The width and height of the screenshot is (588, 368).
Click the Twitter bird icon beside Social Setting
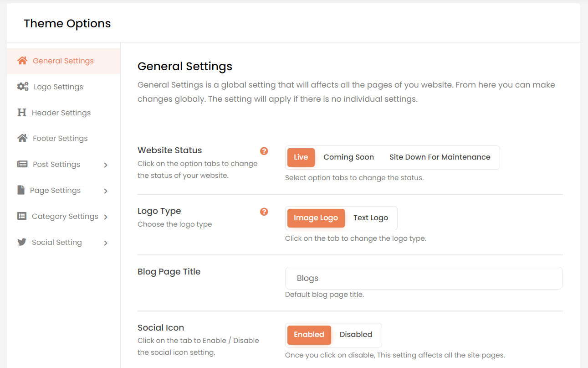22,242
